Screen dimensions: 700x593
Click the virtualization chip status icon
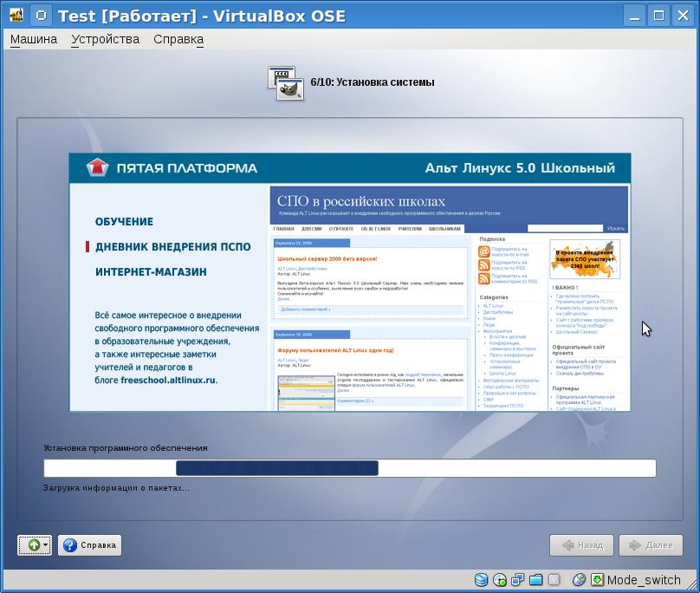[x=554, y=580]
